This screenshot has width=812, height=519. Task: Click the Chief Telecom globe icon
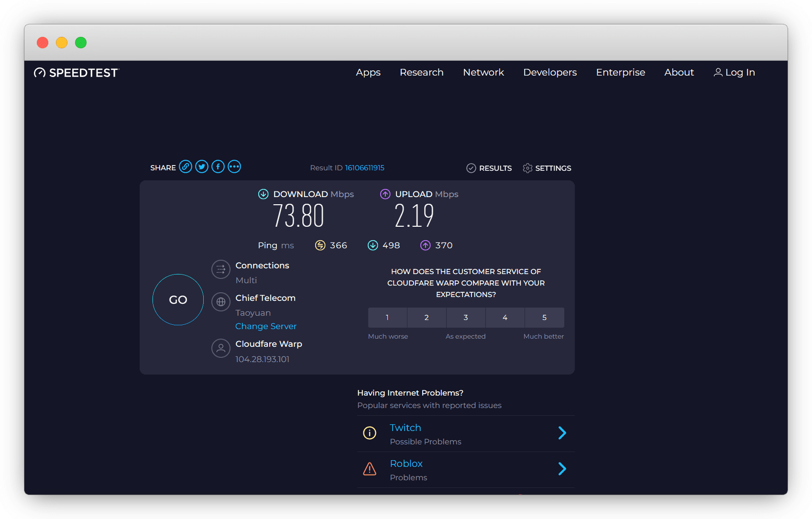tap(221, 302)
